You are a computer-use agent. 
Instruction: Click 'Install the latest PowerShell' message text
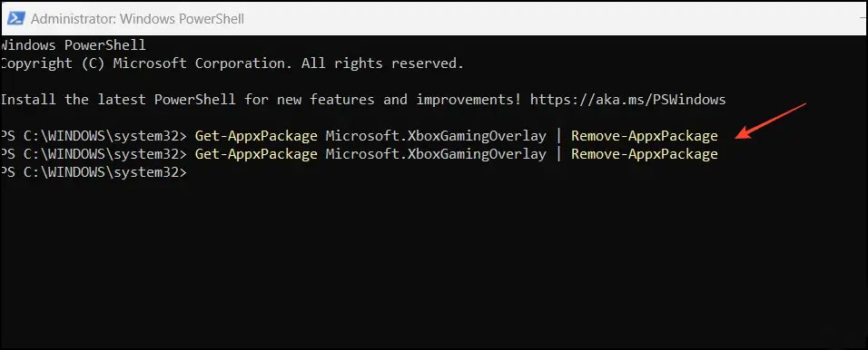(x=118, y=100)
